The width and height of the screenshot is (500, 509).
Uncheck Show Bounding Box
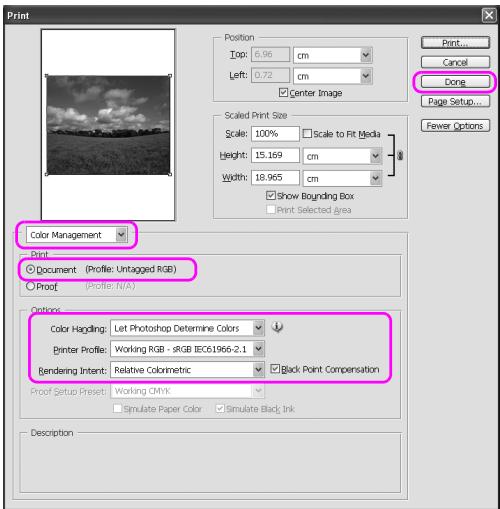(x=271, y=195)
